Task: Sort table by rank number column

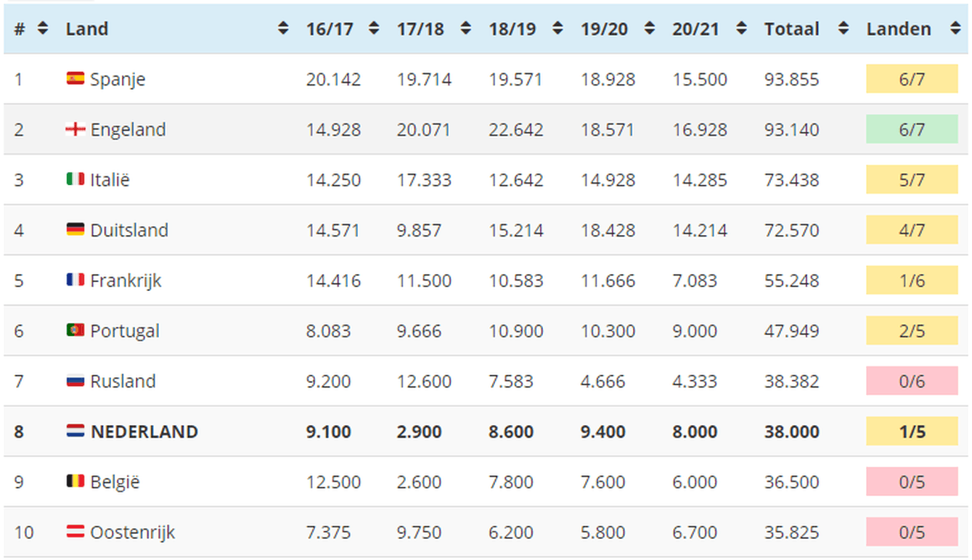Action: (42, 29)
